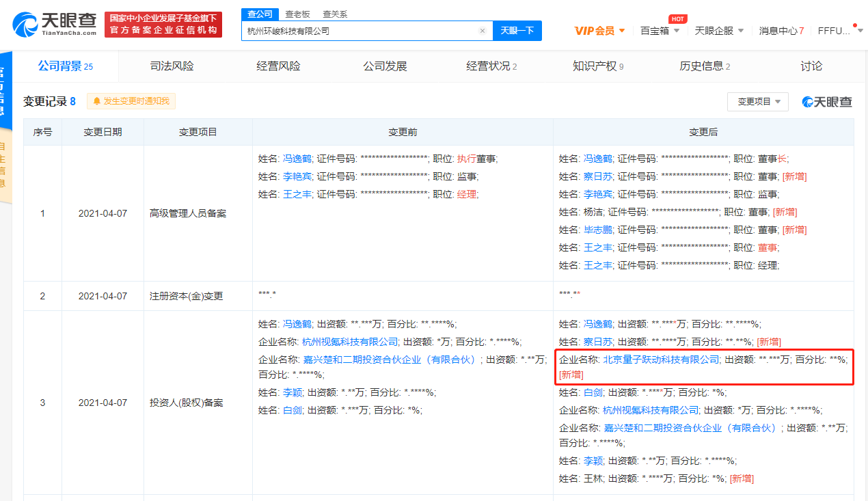Click the blue 天眼一下 search button
Screen dimensions: 868x501
pyautogui.click(x=517, y=31)
